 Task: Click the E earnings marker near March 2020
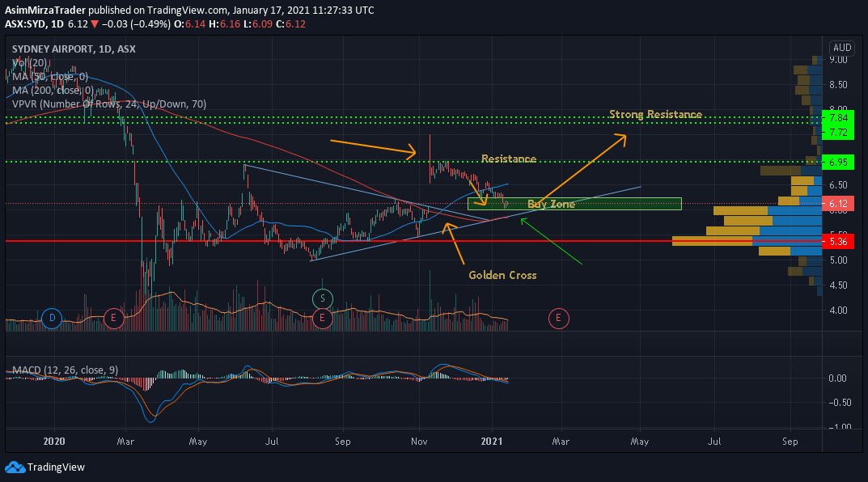pos(113,318)
